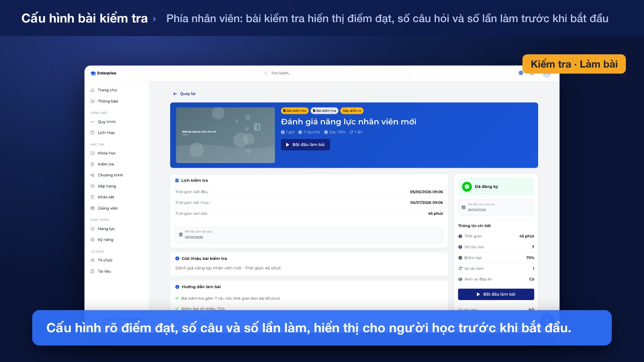Open the globe language selector
644x362 pixels.
pyautogui.click(x=521, y=73)
